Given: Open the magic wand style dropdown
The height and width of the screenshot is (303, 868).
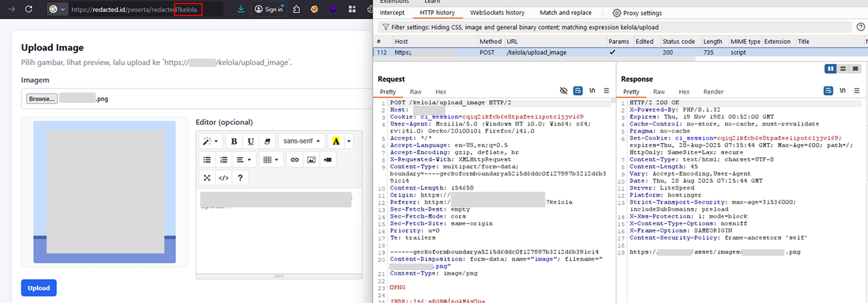Looking at the screenshot, I should point(211,142).
